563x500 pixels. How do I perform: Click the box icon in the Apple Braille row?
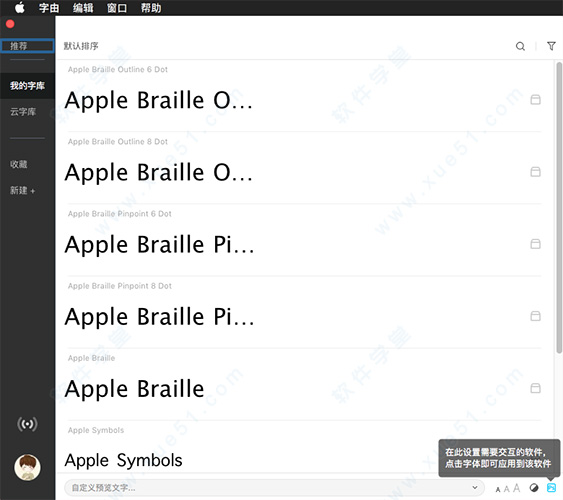coord(535,388)
